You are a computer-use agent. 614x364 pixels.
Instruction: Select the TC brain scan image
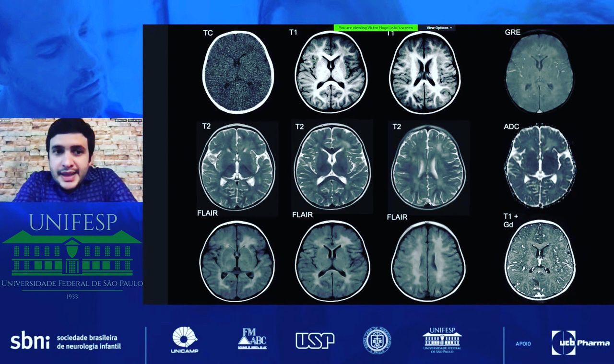tap(238, 65)
